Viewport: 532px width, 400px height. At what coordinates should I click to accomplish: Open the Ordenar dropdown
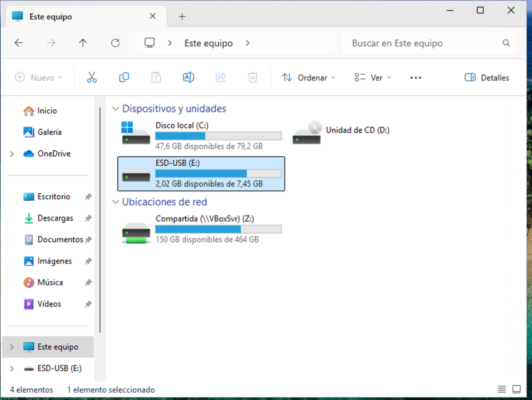pyautogui.click(x=309, y=78)
